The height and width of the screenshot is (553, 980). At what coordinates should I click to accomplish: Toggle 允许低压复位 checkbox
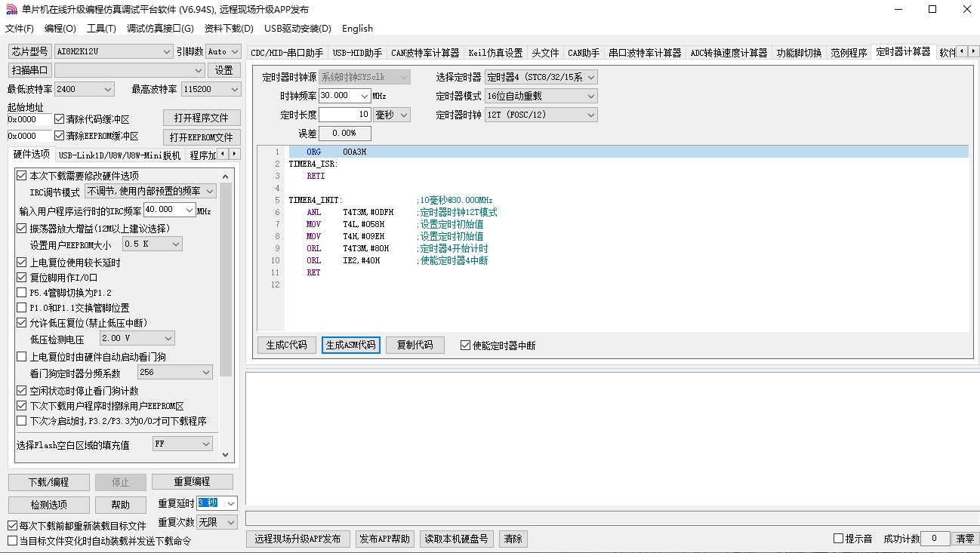[x=21, y=323]
